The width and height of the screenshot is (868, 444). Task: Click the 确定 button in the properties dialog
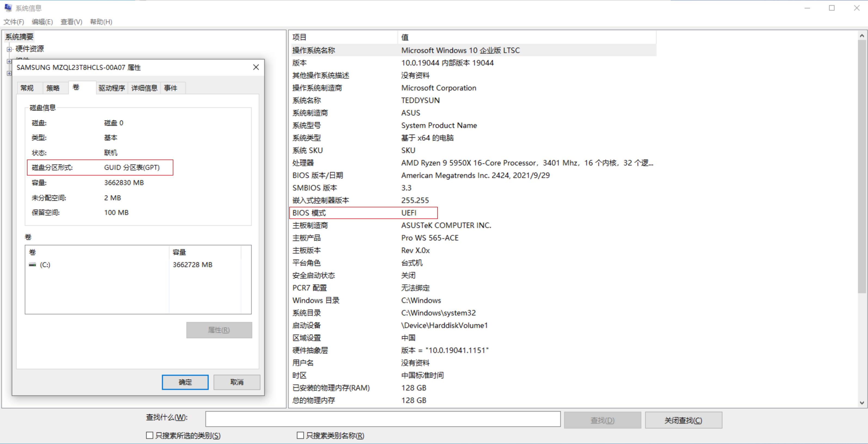pos(185,382)
